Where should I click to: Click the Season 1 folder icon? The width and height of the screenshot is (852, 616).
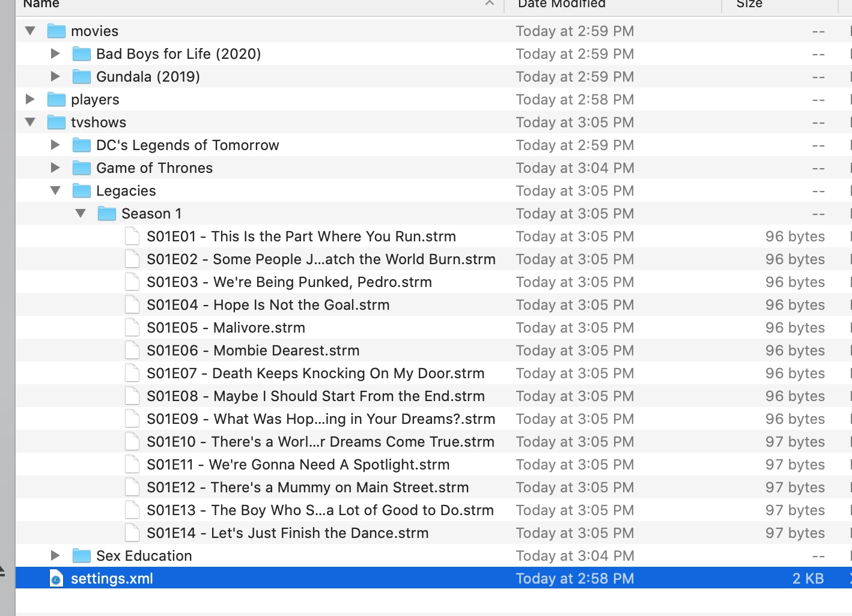pos(107,213)
